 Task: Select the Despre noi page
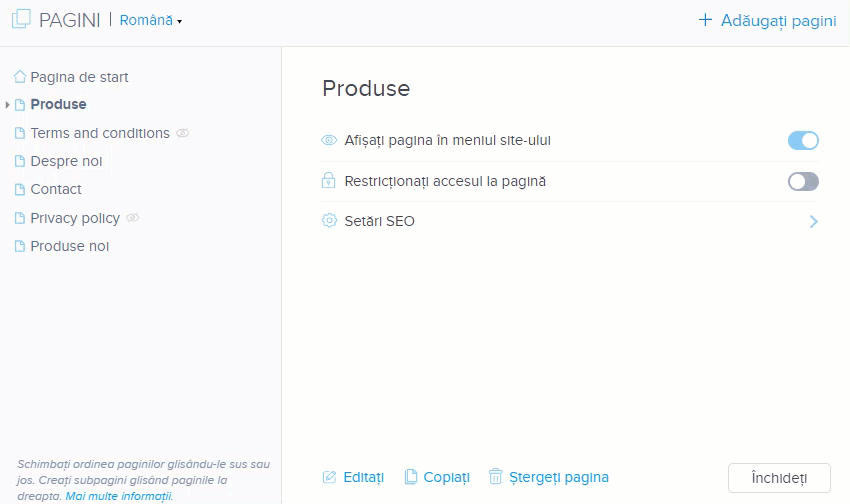pyautogui.click(x=66, y=161)
